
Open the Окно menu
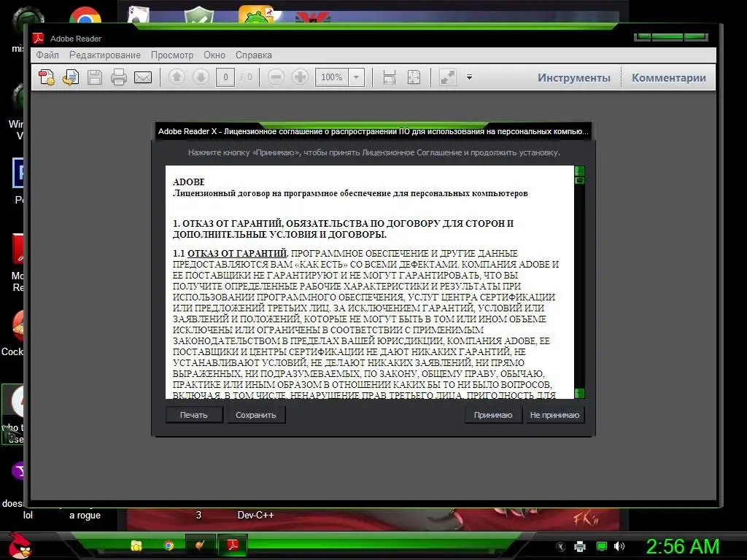click(214, 55)
